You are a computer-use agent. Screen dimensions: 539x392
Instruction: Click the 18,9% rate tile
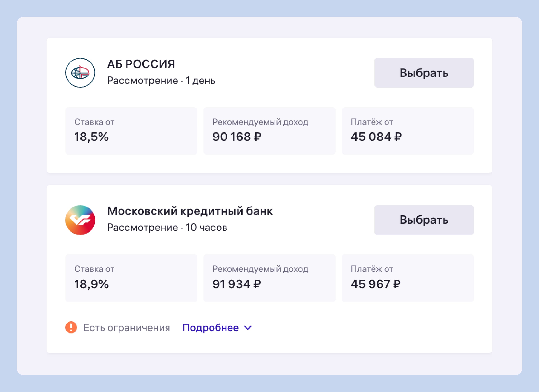pos(131,278)
